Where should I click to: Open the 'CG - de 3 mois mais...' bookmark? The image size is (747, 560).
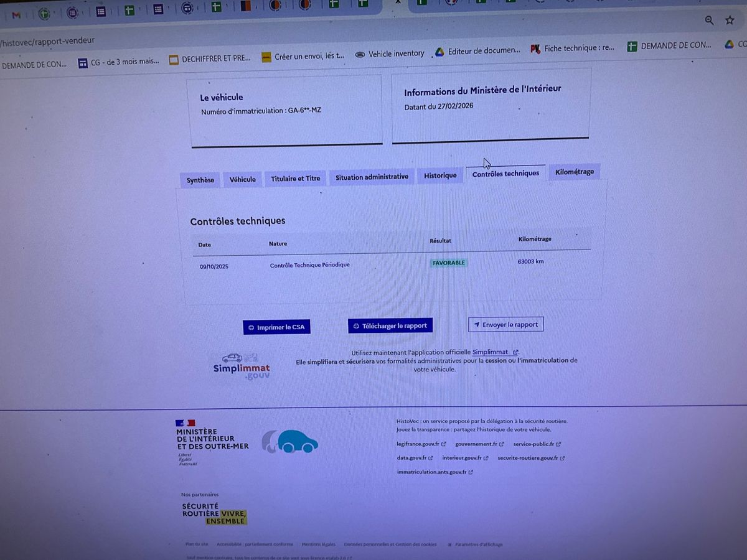(x=119, y=62)
